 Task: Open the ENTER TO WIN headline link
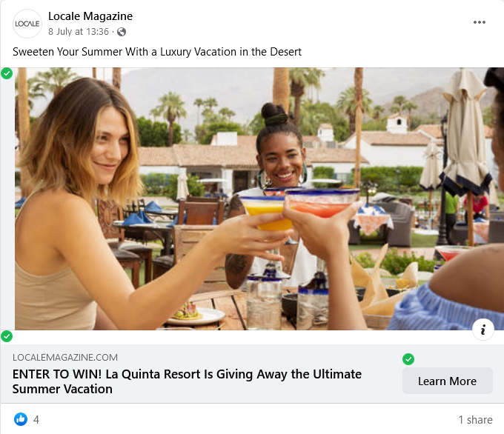[187, 381]
